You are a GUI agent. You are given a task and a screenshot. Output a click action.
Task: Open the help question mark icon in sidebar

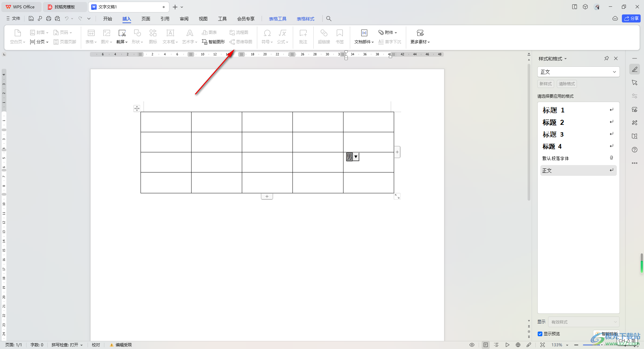click(635, 150)
